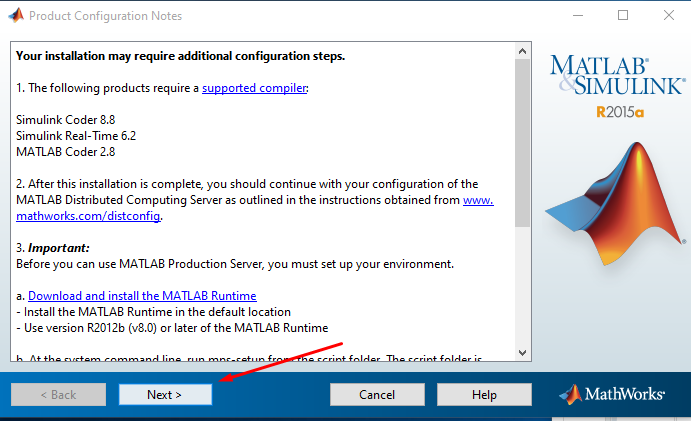Click the line mentioning version R2012b (v8.0)
Screen dimensions: 691x421
tap(172, 328)
